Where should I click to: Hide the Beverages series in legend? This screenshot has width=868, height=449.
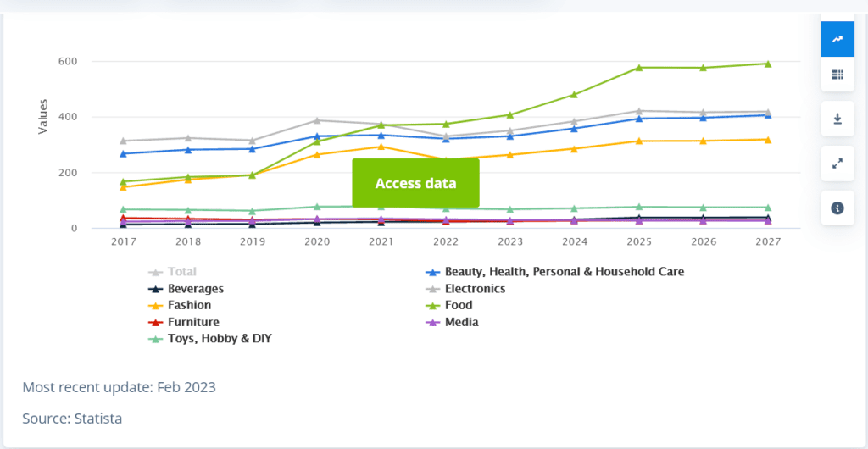click(x=195, y=289)
